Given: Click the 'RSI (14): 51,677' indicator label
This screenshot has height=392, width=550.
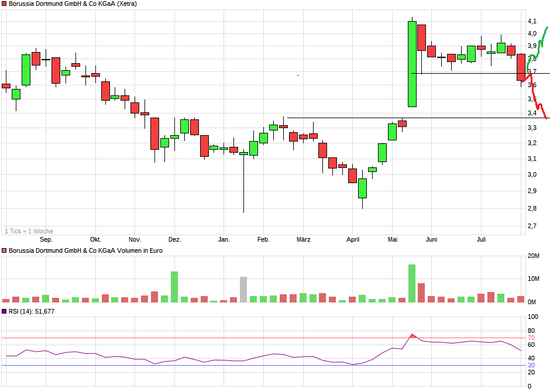Looking at the screenshot, I should coord(32,311).
